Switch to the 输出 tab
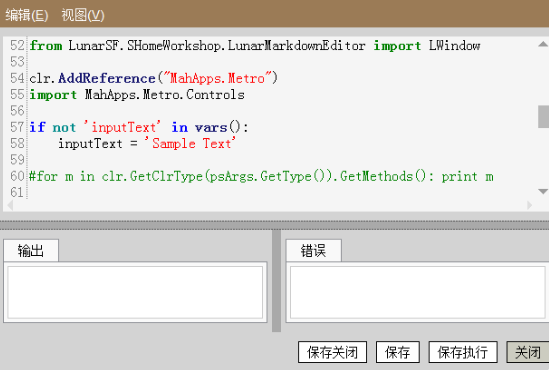 coord(31,251)
